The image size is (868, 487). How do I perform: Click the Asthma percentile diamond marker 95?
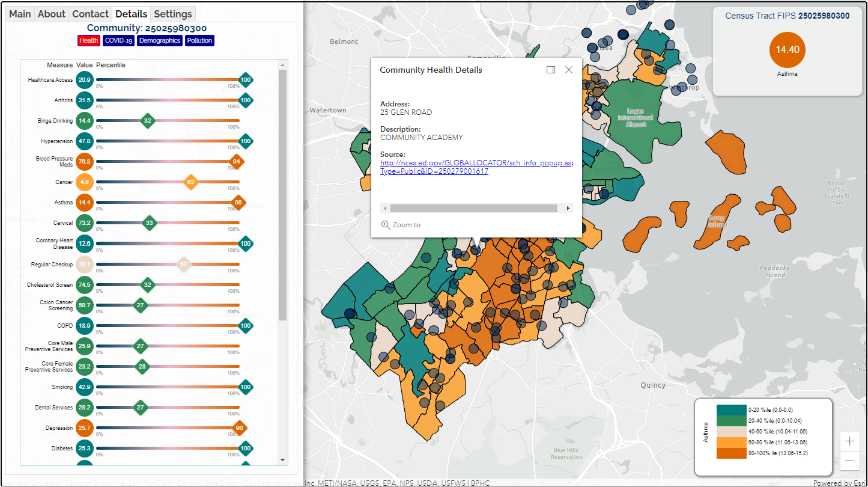click(238, 203)
